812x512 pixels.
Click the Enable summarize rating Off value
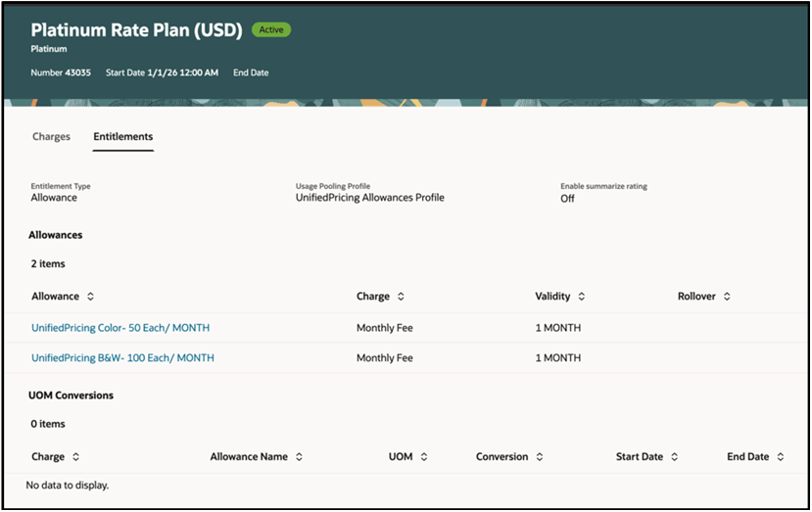(567, 199)
